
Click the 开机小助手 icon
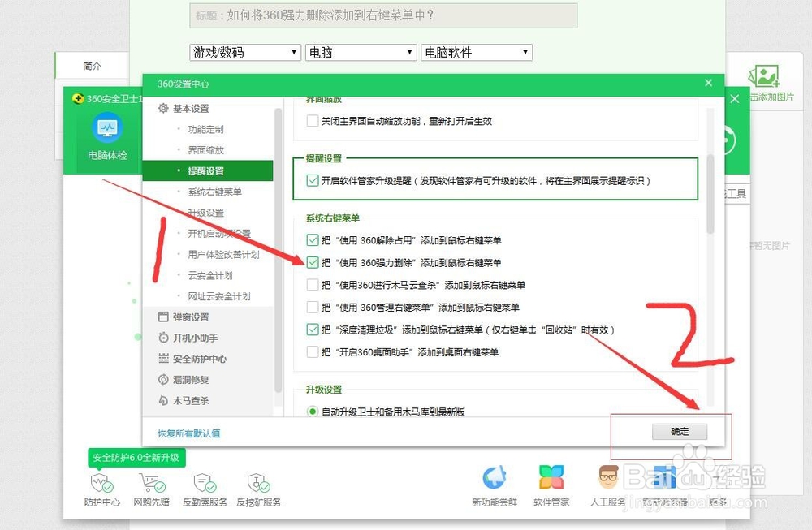[x=163, y=338]
